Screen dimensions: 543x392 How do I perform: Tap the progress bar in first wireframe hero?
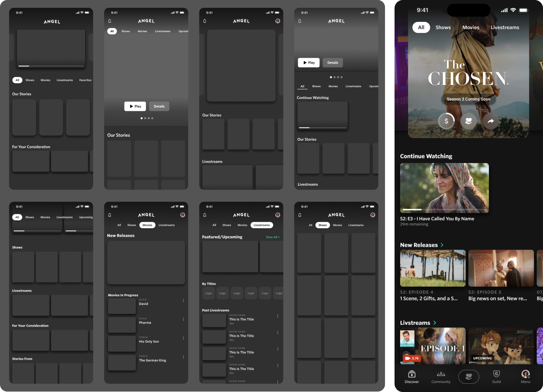coord(51,66)
